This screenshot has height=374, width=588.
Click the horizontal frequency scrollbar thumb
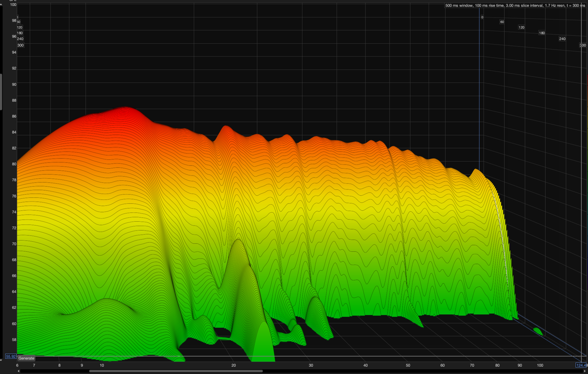(176, 371)
